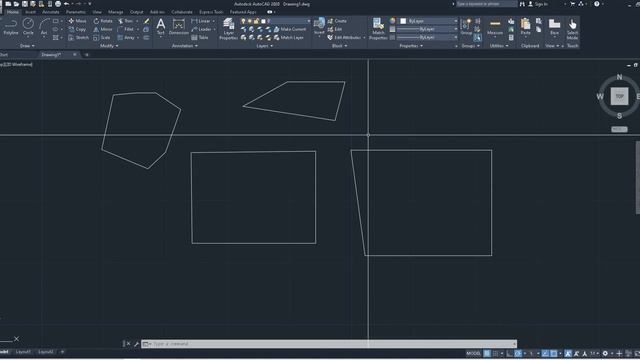Image resolution: width=640 pixels, height=360 pixels.
Task: Expand the Annotation panel dropdown
Action: coord(184,46)
